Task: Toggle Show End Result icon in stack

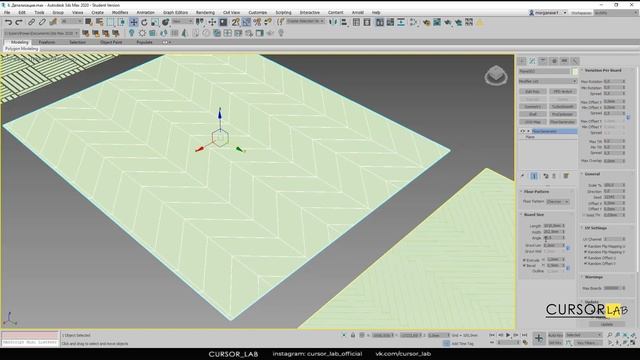Action: pyautogui.click(x=534, y=176)
